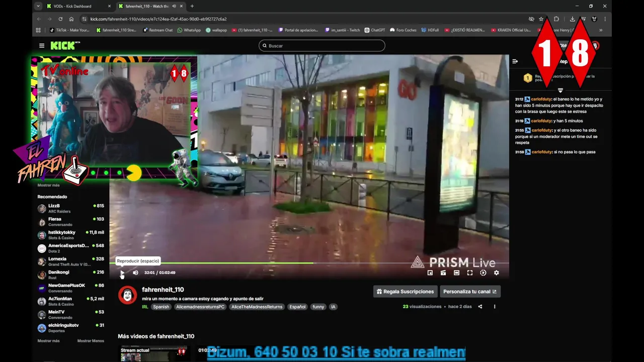This screenshot has height=362, width=644.
Task: Toggle fullscreen in the video player
Action: 470,273
